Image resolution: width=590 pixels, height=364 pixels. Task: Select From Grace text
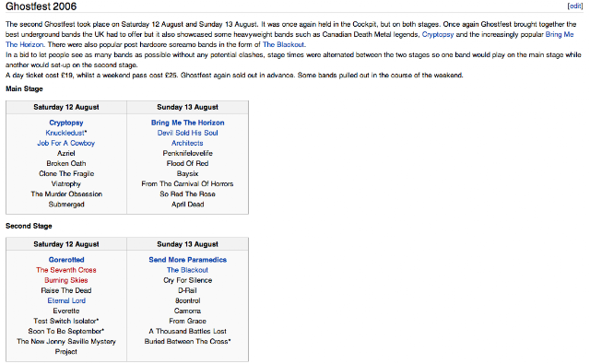(187, 321)
